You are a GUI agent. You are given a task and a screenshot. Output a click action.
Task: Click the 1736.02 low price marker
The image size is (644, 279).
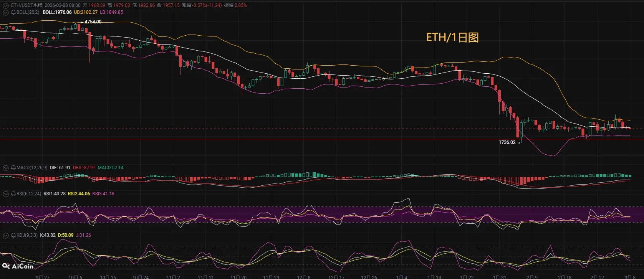(507, 142)
